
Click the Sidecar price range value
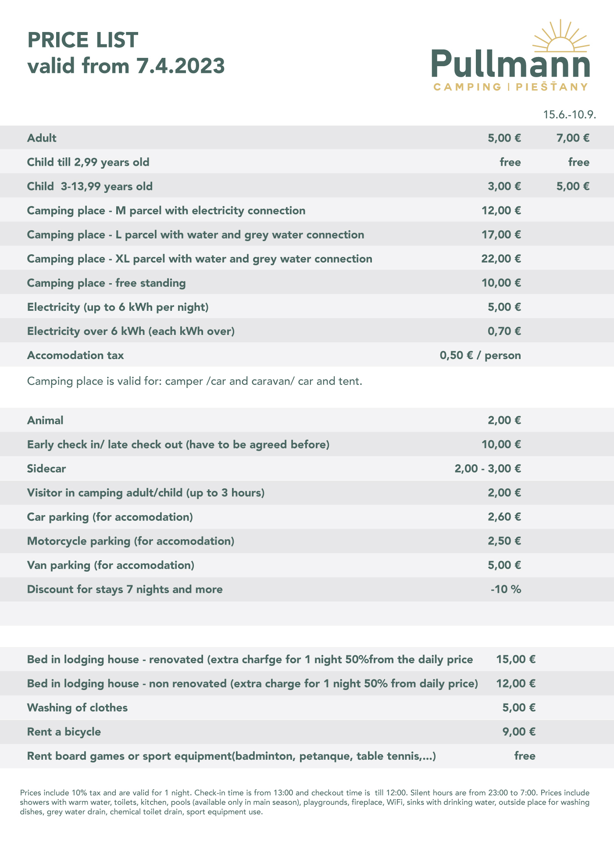click(488, 469)
